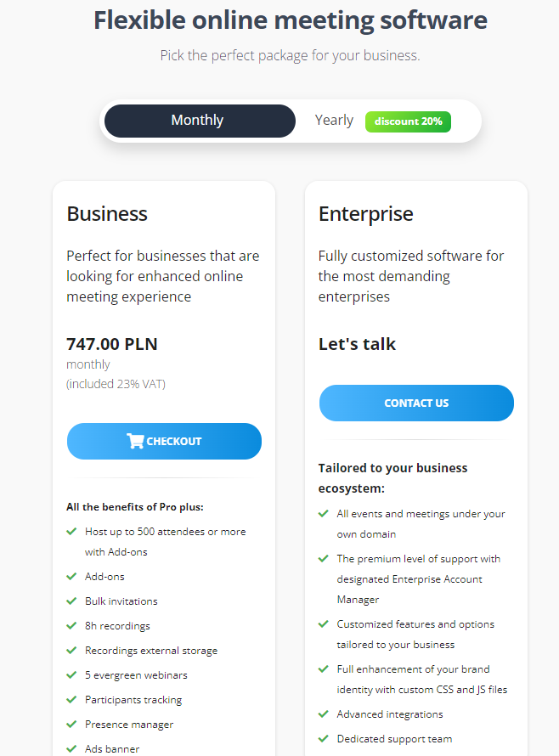Click the 747.00 PLN price text
Image resolution: width=559 pixels, height=756 pixels.
pos(112,344)
